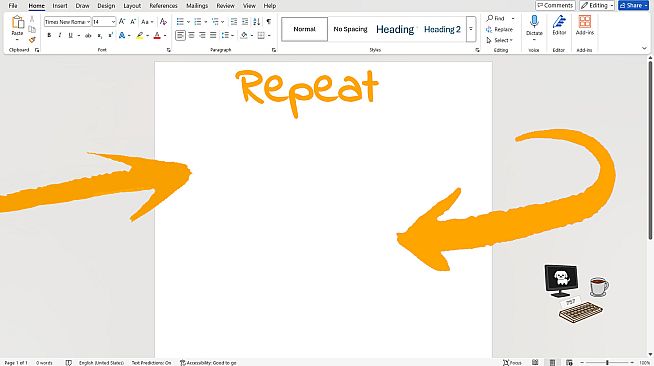Viewport: 654px width, 366px height.
Task: Click the Share button
Action: [634, 5]
